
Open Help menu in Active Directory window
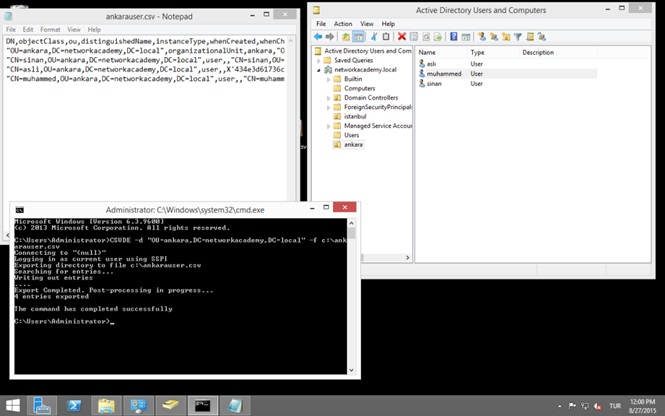(x=388, y=24)
